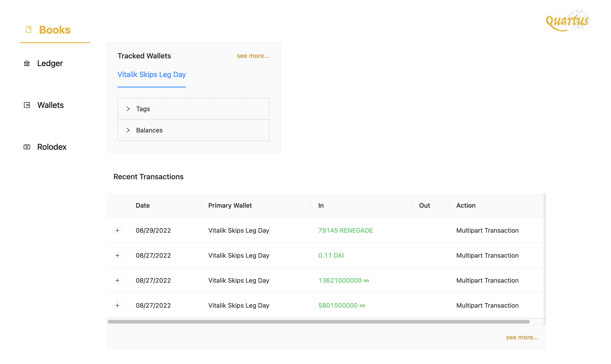
Task: Click the Action column header
Action: point(466,206)
